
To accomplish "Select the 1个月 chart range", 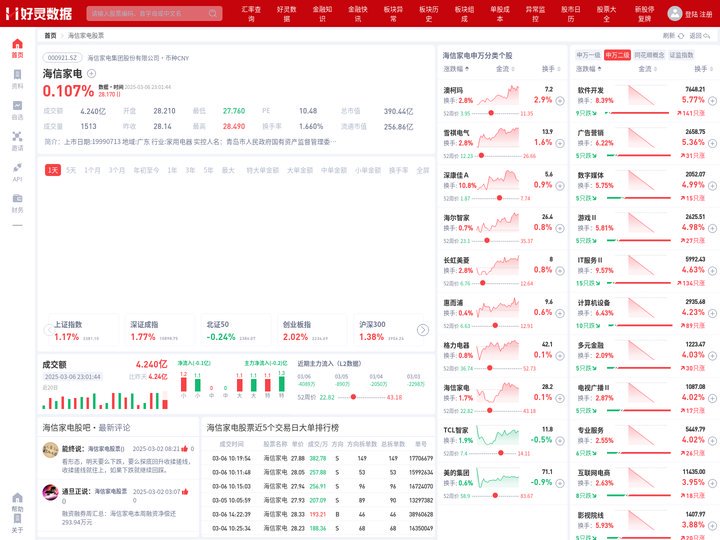I will [x=92, y=170].
